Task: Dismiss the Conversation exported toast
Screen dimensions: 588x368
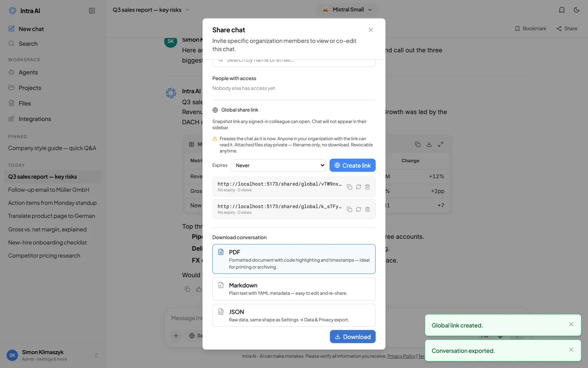Action: click(571, 350)
